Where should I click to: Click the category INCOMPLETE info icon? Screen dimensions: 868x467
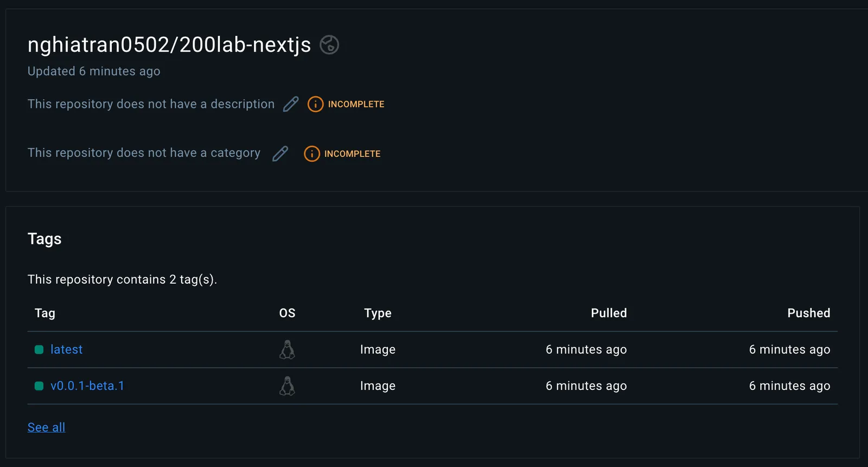point(312,153)
